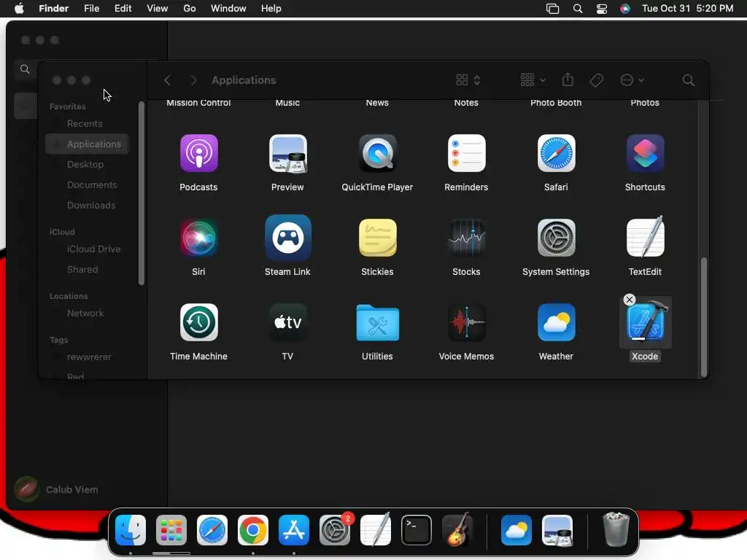This screenshot has height=560, width=747.
Task: Open Trash from the Dock
Action: 616,529
